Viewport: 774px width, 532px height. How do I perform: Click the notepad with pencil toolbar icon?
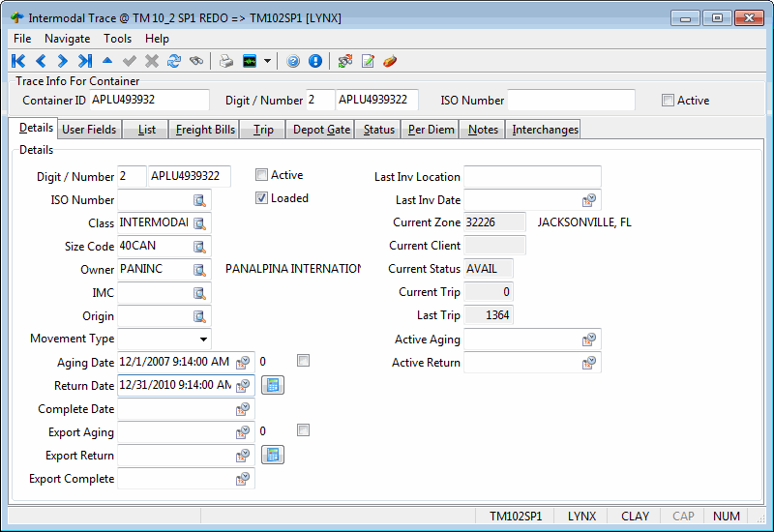coord(368,61)
